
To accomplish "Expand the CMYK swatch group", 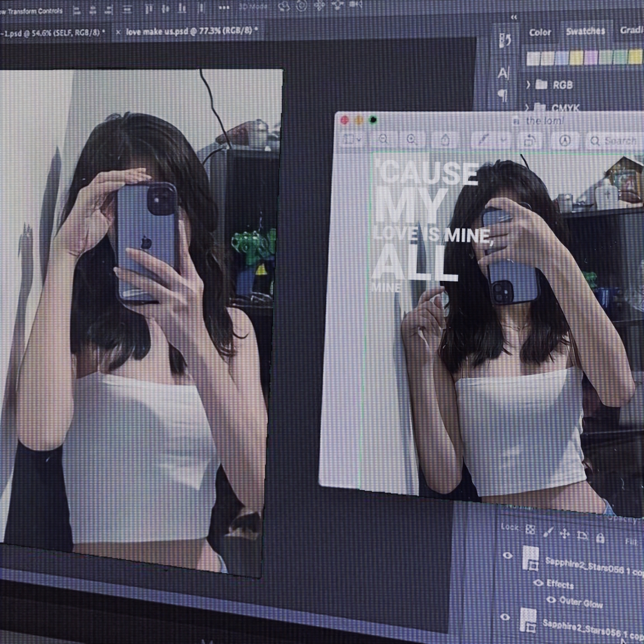I will coord(528,108).
